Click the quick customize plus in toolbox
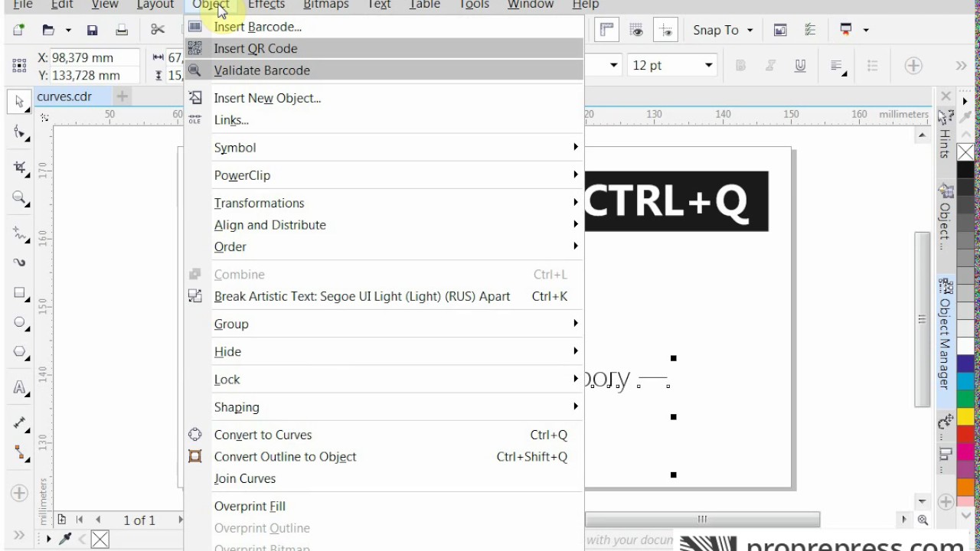The width and height of the screenshot is (980, 551). pyautogui.click(x=19, y=493)
